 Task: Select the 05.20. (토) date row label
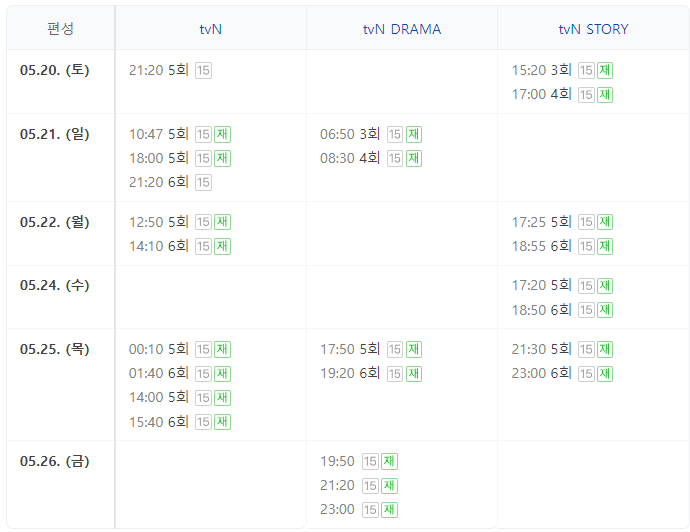click(x=55, y=70)
